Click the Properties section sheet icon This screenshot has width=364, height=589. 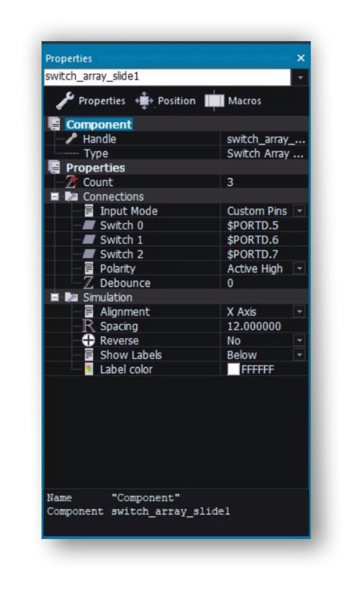54,167
